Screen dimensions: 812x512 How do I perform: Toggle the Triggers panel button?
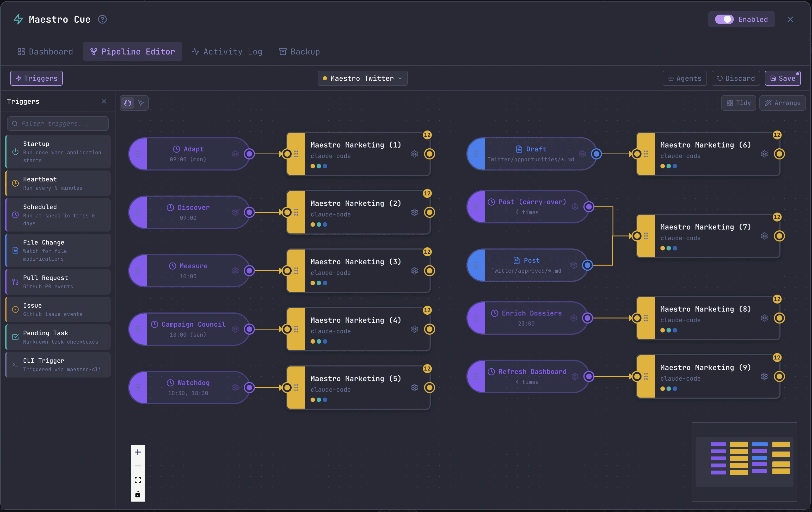[x=36, y=78]
